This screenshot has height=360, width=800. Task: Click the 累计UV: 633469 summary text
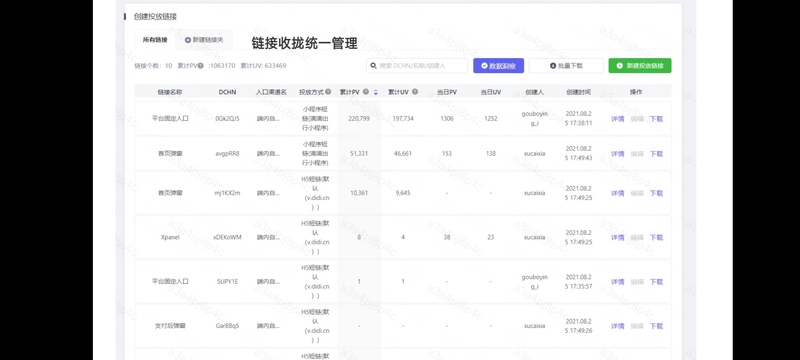click(263, 66)
